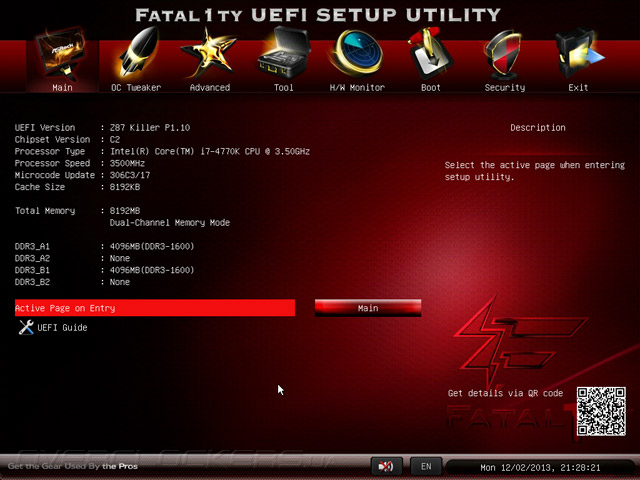640x480 pixels.
Task: Click the Chipset Version C2 value
Action: pyautogui.click(x=115, y=139)
